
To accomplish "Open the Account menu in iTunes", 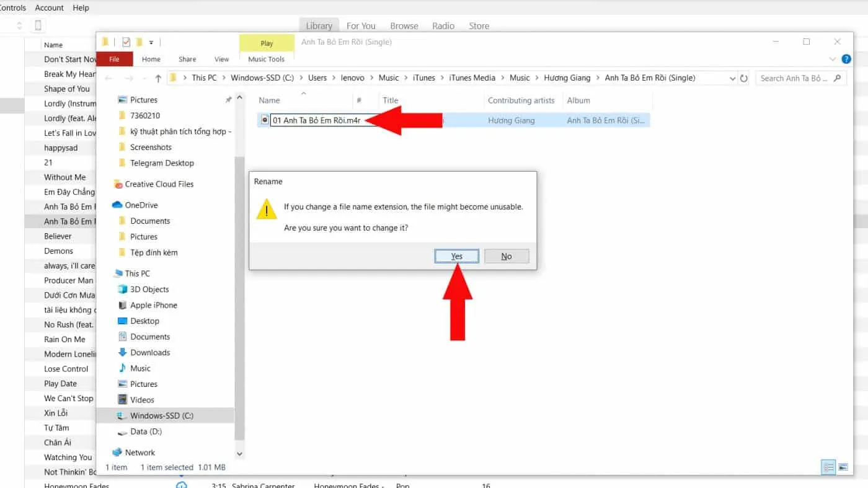I will pos(49,7).
